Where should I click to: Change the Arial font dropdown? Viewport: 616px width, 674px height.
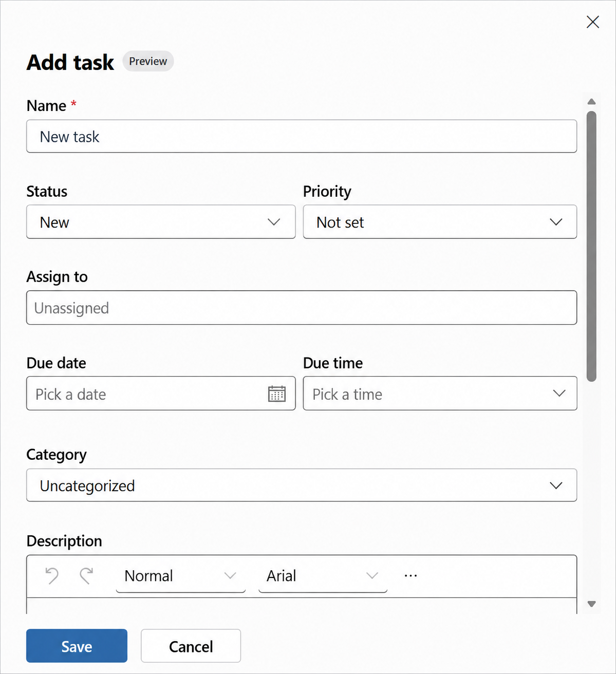coord(323,576)
